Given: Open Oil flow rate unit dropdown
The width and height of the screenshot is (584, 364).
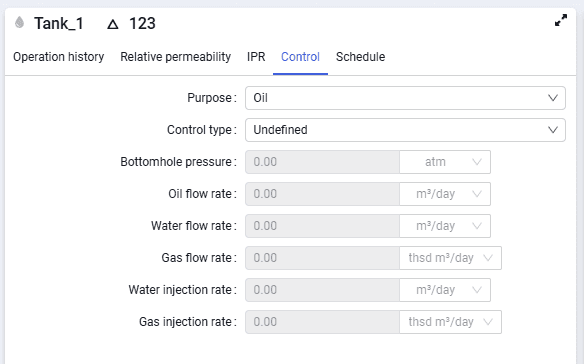Looking at the screenshot, I should point(445,194).
